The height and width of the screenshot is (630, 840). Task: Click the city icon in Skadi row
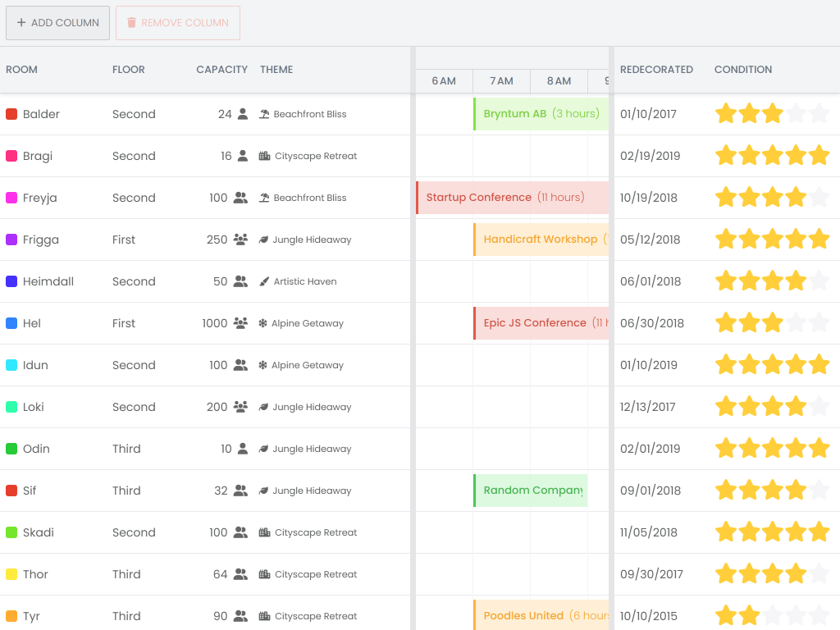click(265, 532)
